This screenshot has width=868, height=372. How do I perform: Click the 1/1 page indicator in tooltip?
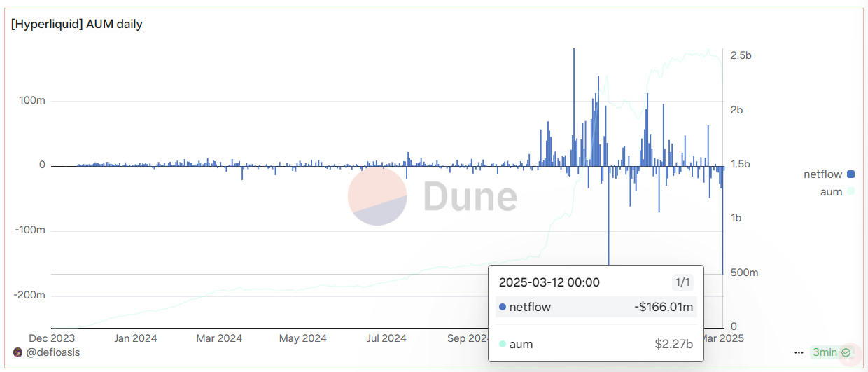pos(682,283)
